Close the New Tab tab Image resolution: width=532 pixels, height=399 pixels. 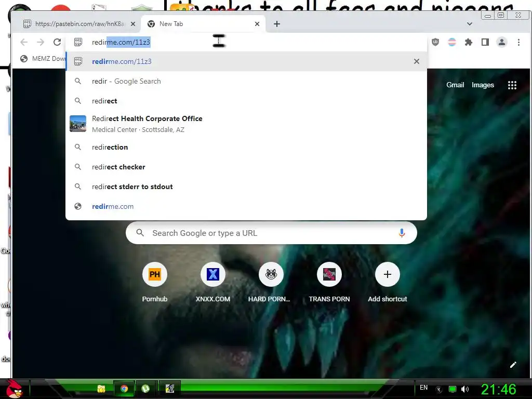click(257, 24)
